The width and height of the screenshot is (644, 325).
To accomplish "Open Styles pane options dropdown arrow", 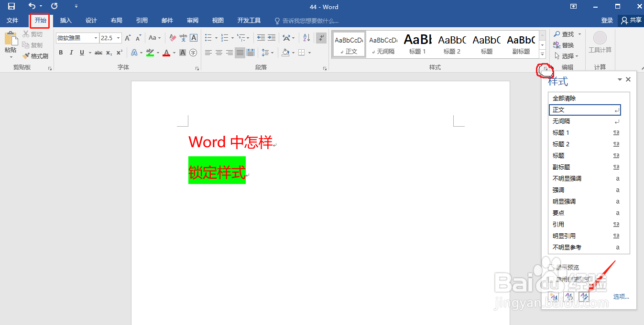I will 620,80.
